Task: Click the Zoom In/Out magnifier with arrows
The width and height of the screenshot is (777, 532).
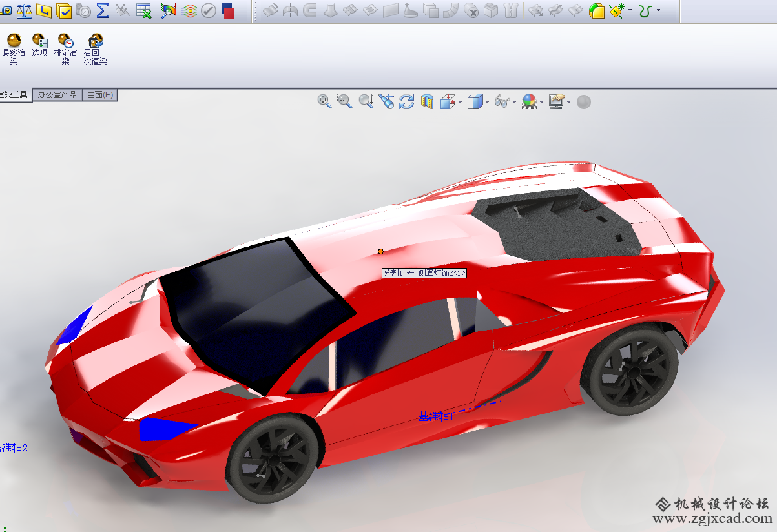Action: (x=366, y=101)
